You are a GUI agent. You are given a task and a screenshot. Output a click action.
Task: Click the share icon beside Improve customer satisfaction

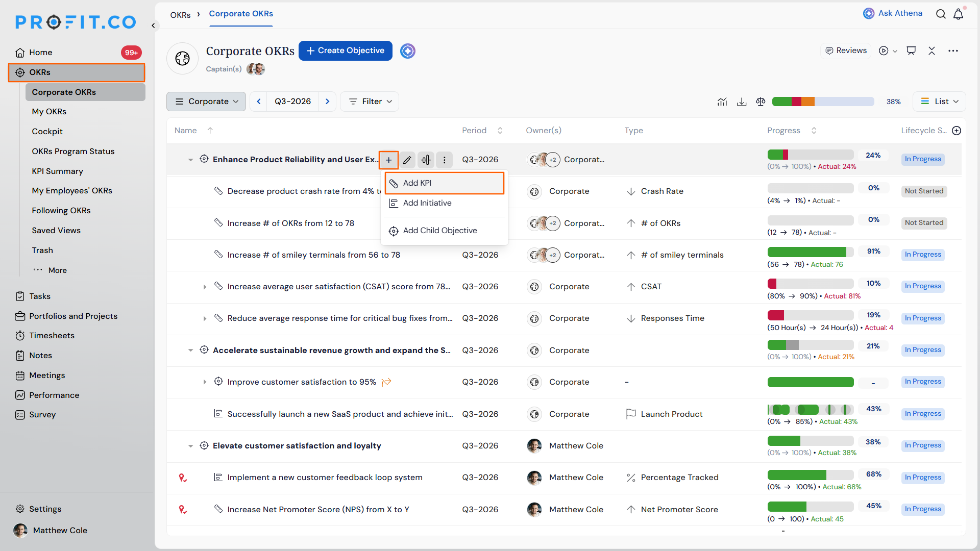pos(386,382)
